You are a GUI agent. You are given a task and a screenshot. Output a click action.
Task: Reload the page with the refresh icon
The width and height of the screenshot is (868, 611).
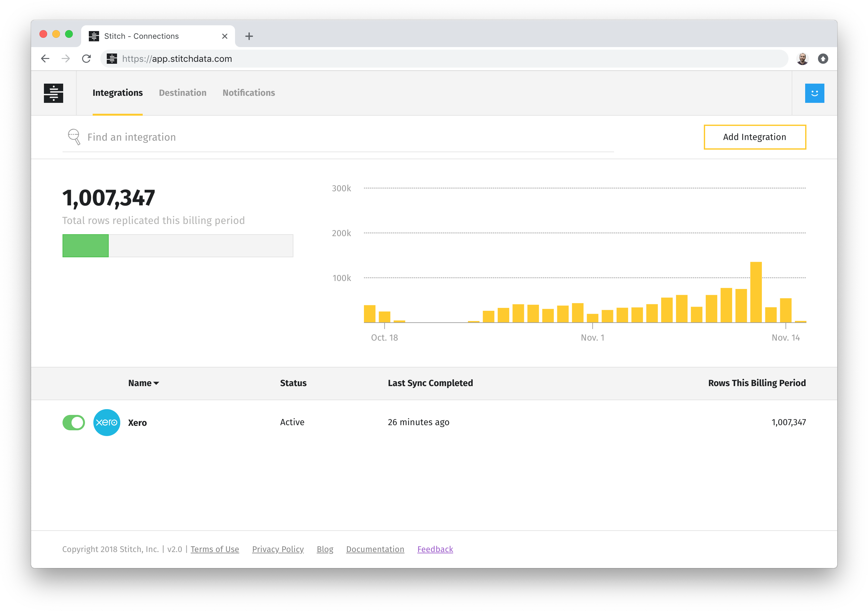tap(87, 59)
